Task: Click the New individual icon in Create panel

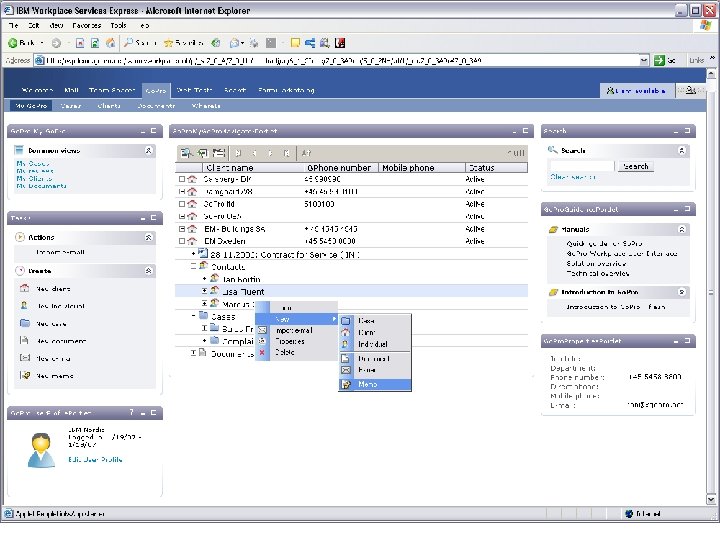Action: [x=24, y=306]
